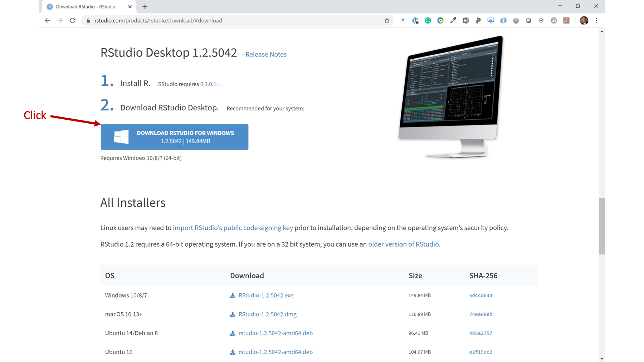Download RStudio-1.2.5042.dmg for macOS
The height and width of the screenshot is (362, 644).
[267, 314]
